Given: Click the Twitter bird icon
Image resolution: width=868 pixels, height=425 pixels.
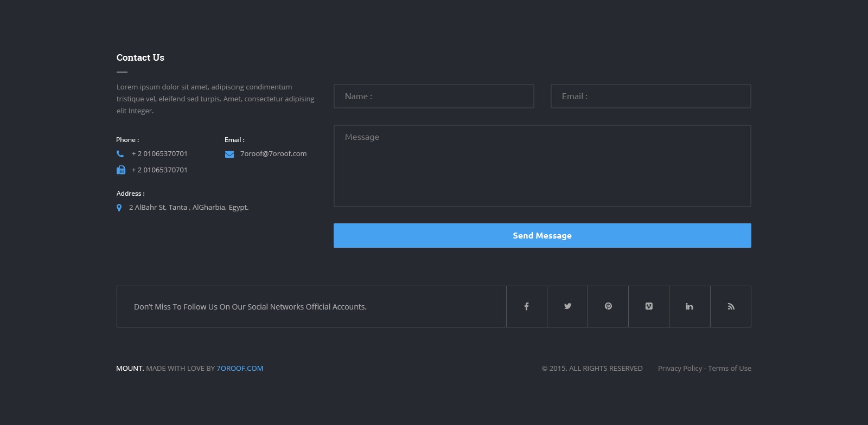Looking at the screenshot, I should click(x=567, y=306).
